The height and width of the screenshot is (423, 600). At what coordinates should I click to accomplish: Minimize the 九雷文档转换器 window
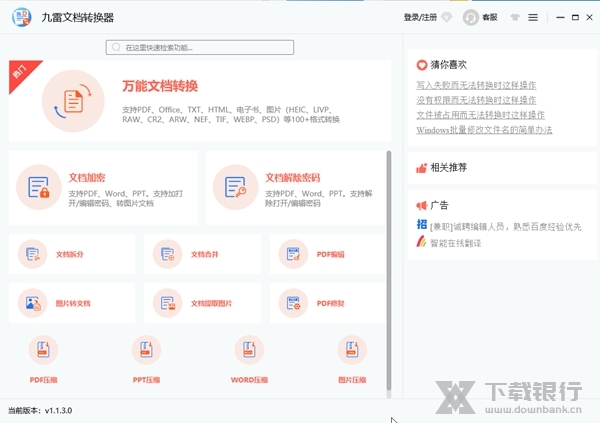pyautogui.click(x=560, y=17)
